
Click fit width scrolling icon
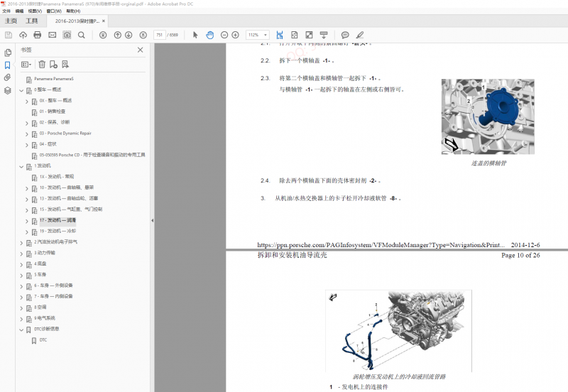tap(280, 35)
